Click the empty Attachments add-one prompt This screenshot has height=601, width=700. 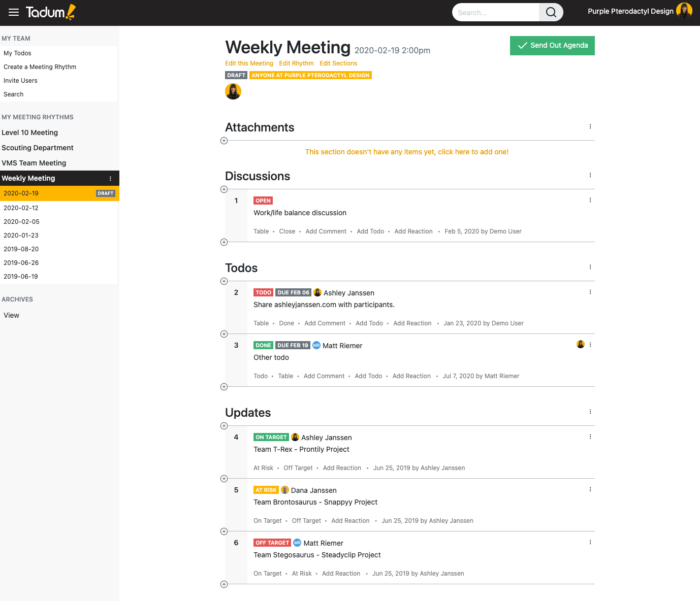click(x=407, y=152)
